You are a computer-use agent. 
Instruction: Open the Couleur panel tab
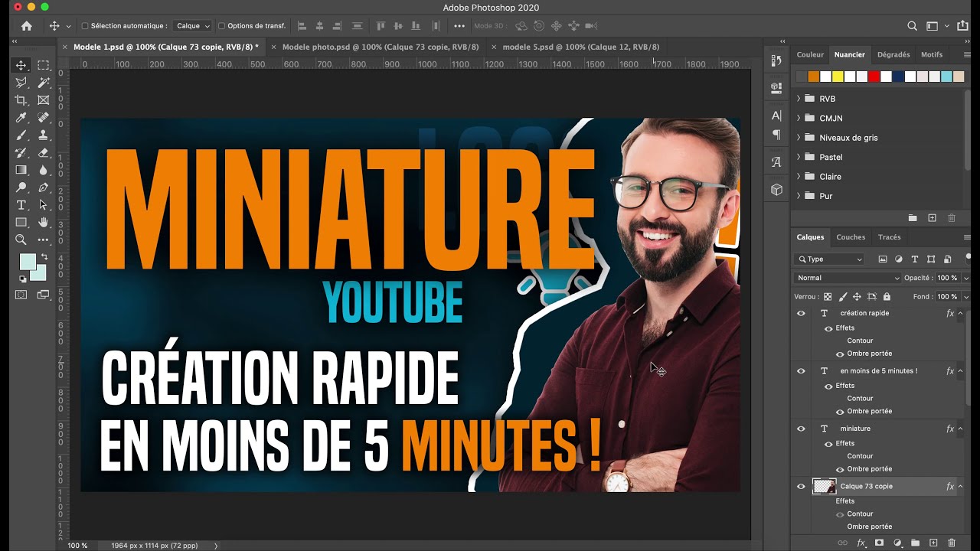tap(810, 54)
